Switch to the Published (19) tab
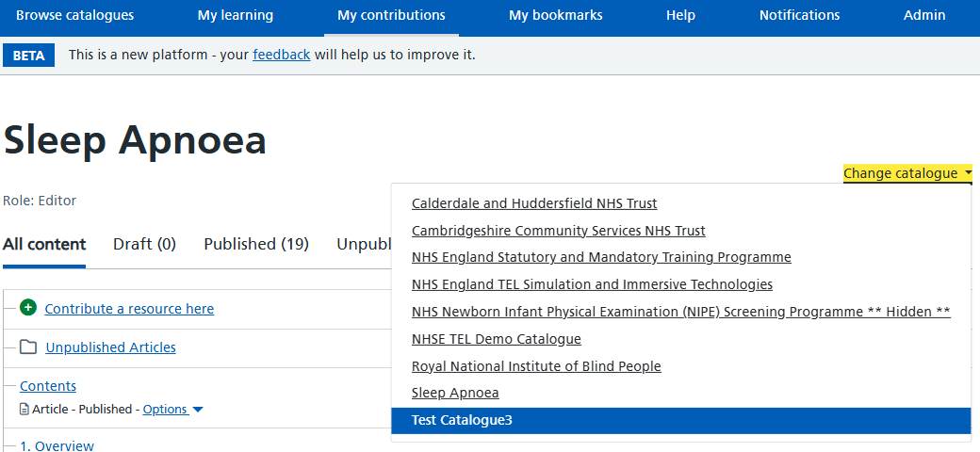 [x=256, y=244]
